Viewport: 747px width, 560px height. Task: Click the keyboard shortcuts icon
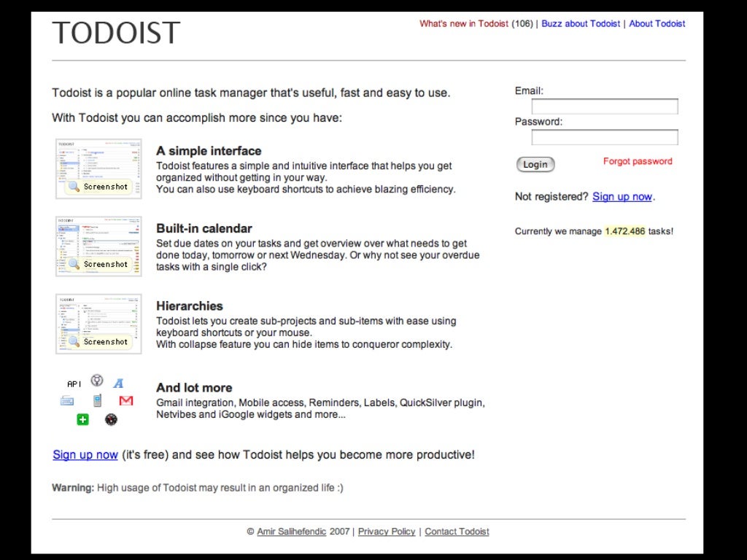click(67, 402)
